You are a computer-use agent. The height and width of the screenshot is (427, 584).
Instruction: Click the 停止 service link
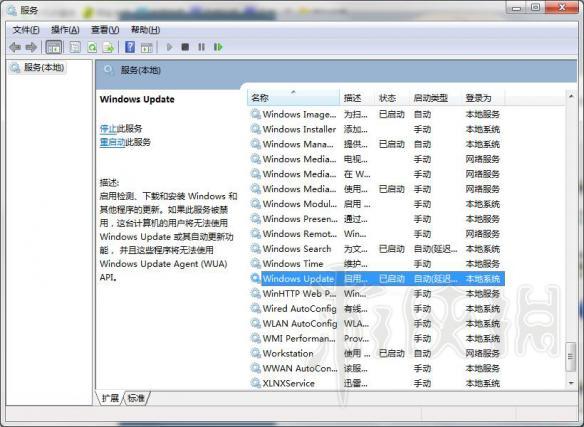[x=108, y=129]
